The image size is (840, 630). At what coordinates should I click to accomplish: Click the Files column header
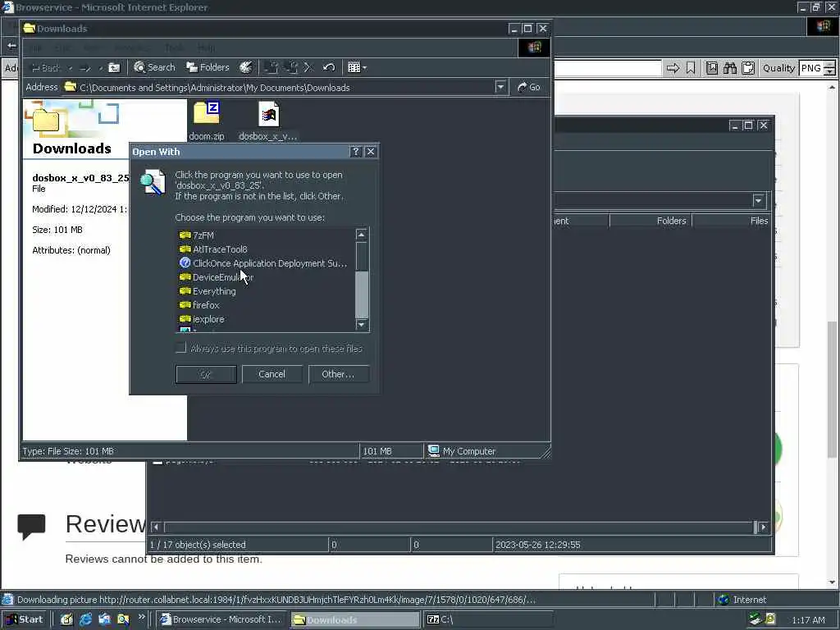click(x=731, y=221)
